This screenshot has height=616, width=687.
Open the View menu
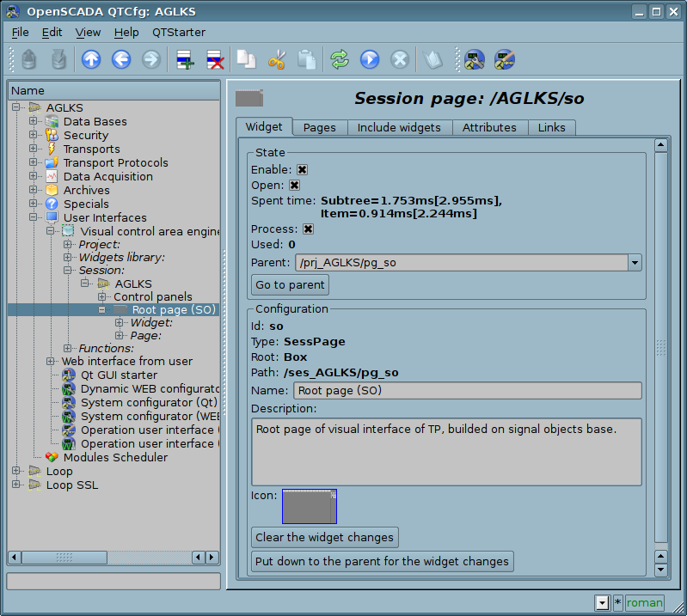(88, 32)
